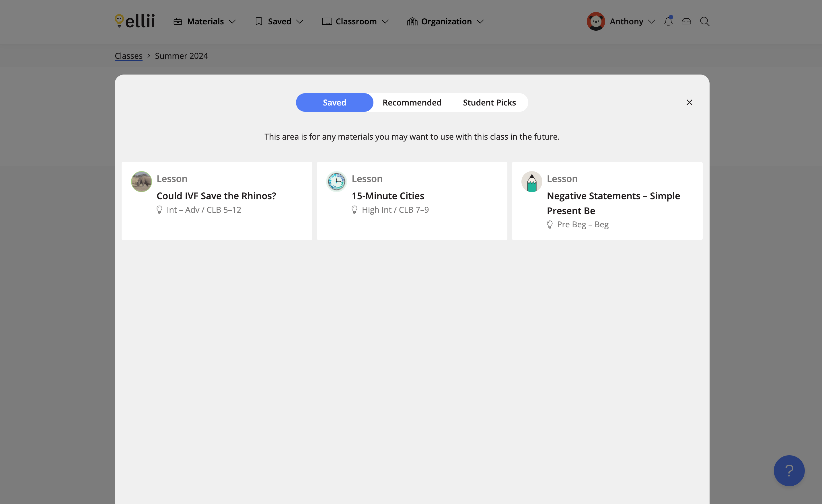Click 'Int – Adv / CLB 5–12' level text
Screen dimensions: 822x504
tap(204, 210)
